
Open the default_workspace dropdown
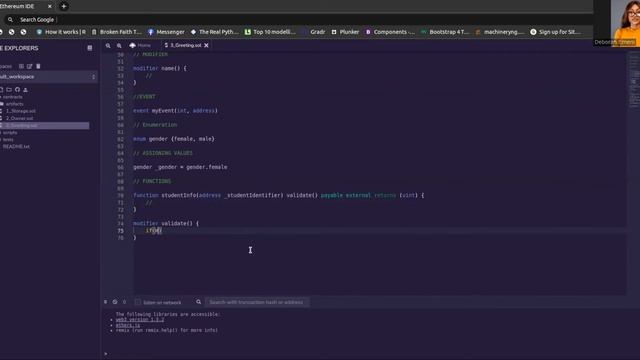pyautogui.click(x=48, y=77)
